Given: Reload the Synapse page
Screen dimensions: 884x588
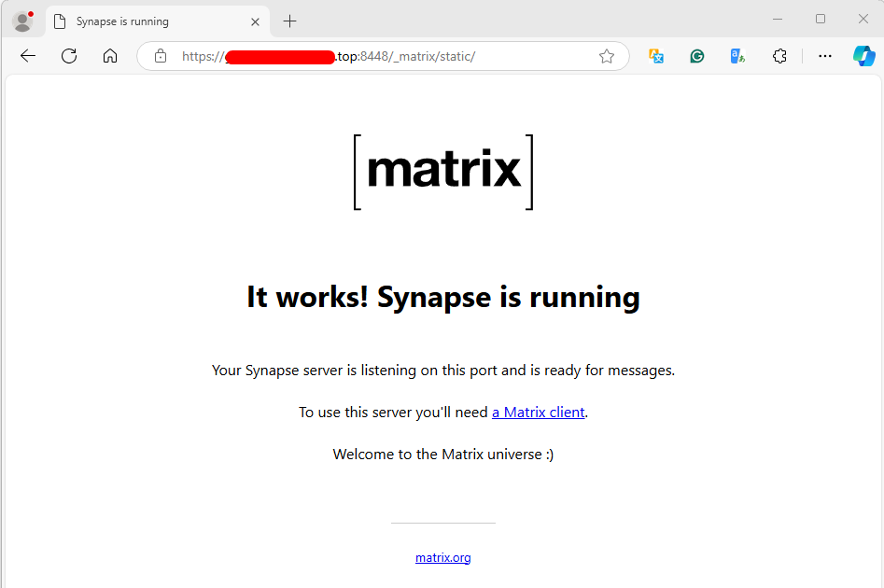Looking at the screenshot, I should pyautogui.click(x=69, y=56).
